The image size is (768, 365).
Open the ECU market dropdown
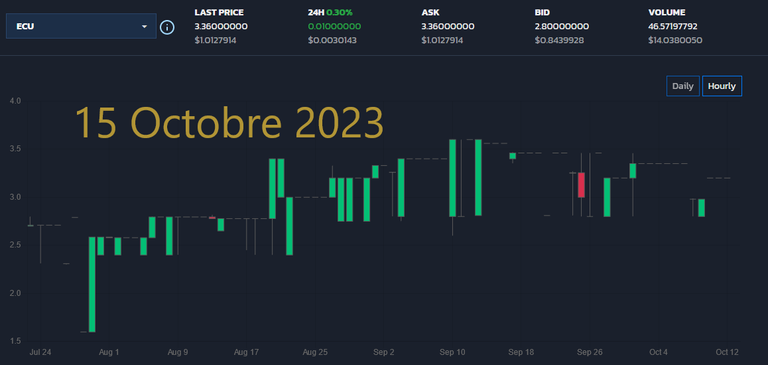81,26
